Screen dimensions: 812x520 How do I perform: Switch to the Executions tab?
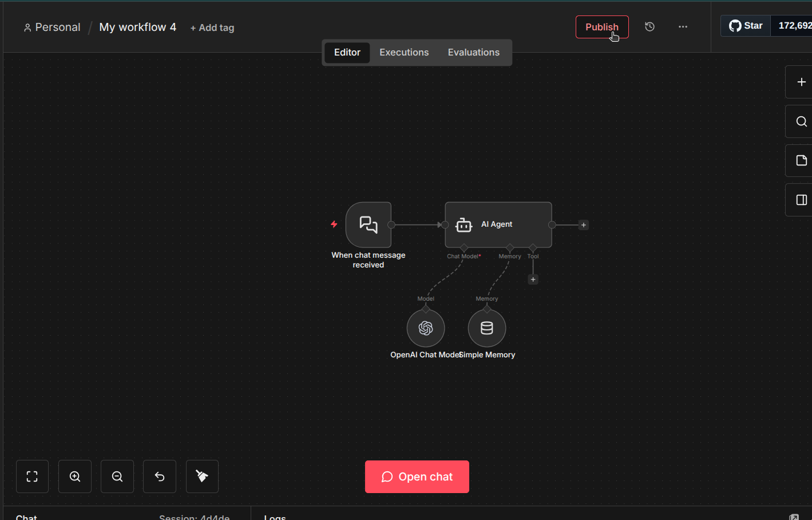(x=404, y=52)
